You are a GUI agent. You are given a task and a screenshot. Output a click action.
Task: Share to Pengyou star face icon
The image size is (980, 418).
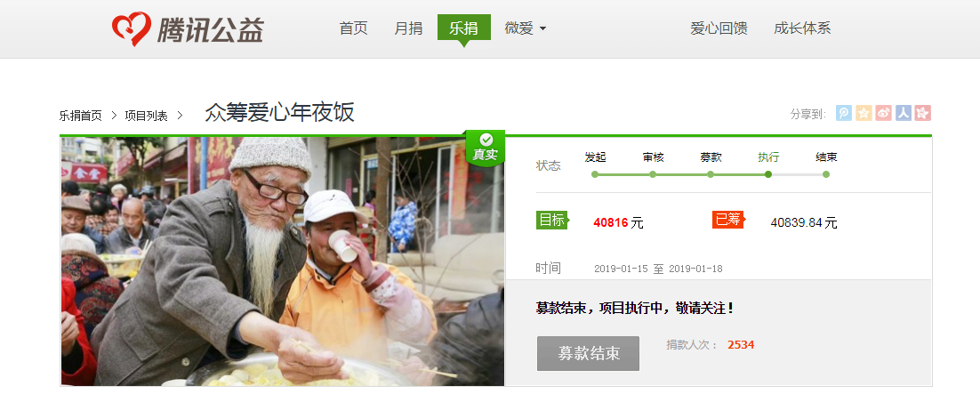click(x=923, y=113)
